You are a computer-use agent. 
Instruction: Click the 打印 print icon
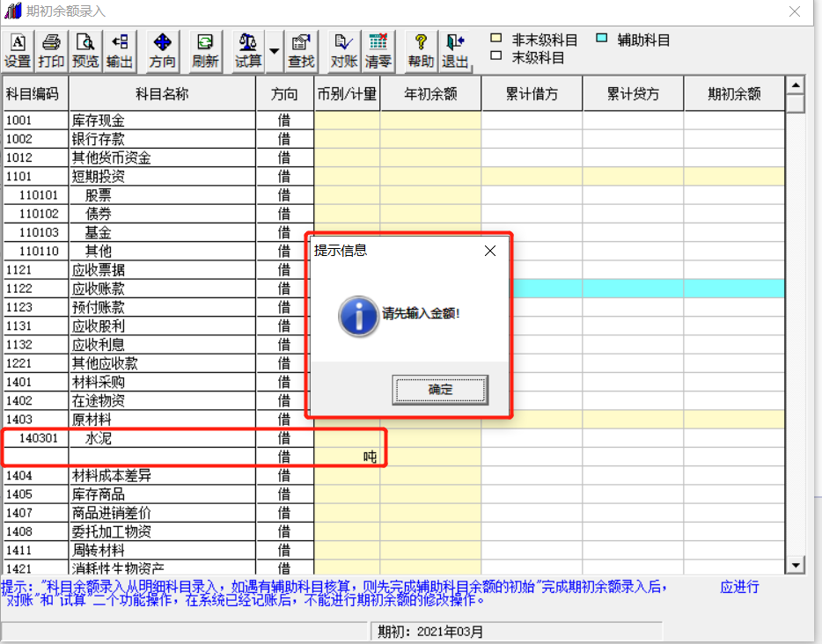[x=51, y=51]
